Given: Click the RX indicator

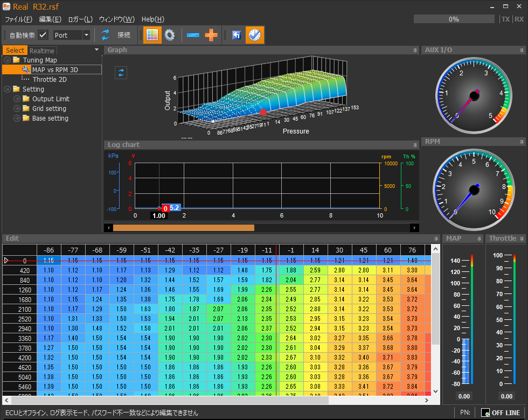Looking at the screenshot, I should (x=519, y=19).
